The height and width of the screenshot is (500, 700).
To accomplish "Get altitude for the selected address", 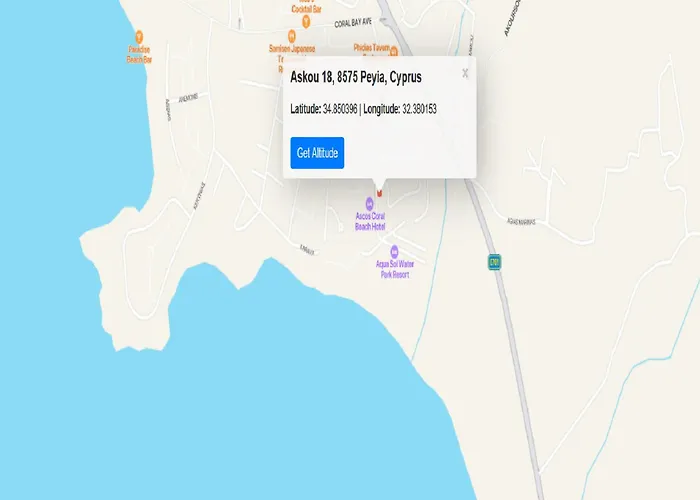I will 317,153.
